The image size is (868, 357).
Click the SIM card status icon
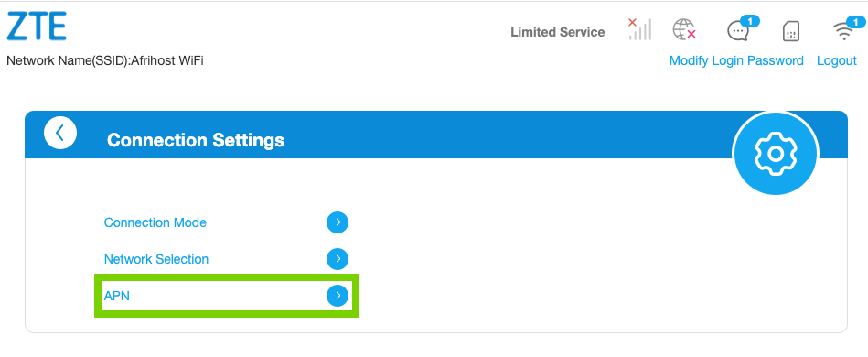click(x=791, y=32)
